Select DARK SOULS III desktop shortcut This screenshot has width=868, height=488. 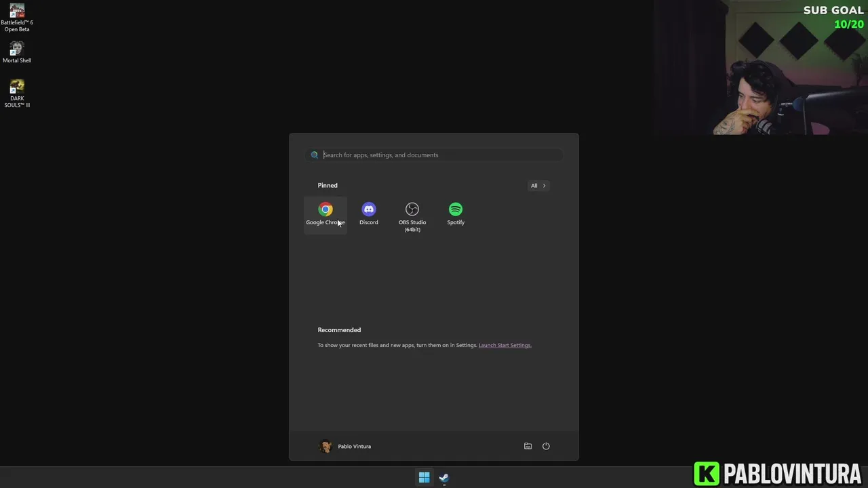pyautogui.click(x=17, y=94)
